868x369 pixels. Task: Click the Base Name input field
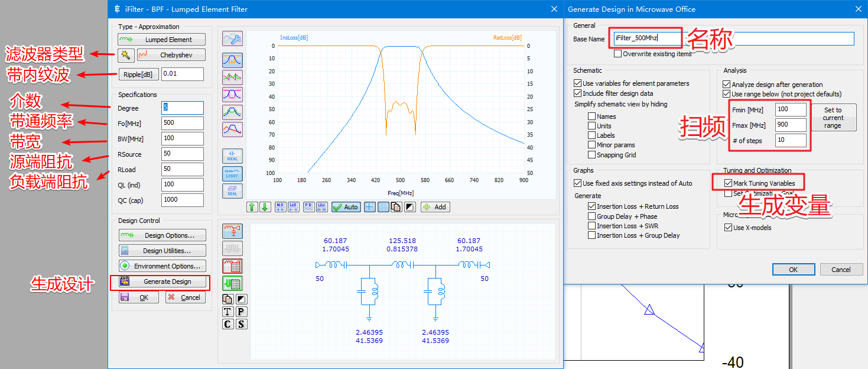tap(734, 38)
